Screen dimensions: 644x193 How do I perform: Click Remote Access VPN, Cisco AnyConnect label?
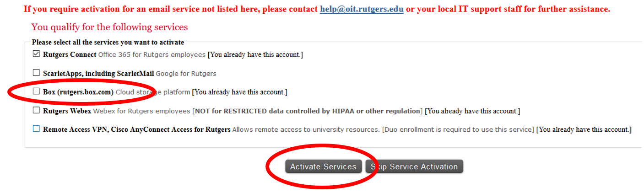click(x=137, y=129)
